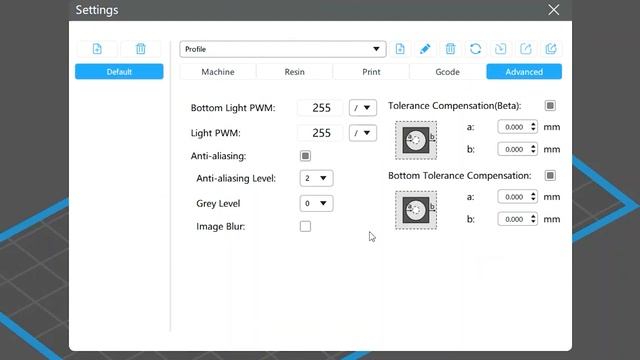Viewport: 640px width, 360px height.
Task: Click the Light PWM value field
Action: click(321, 133)
